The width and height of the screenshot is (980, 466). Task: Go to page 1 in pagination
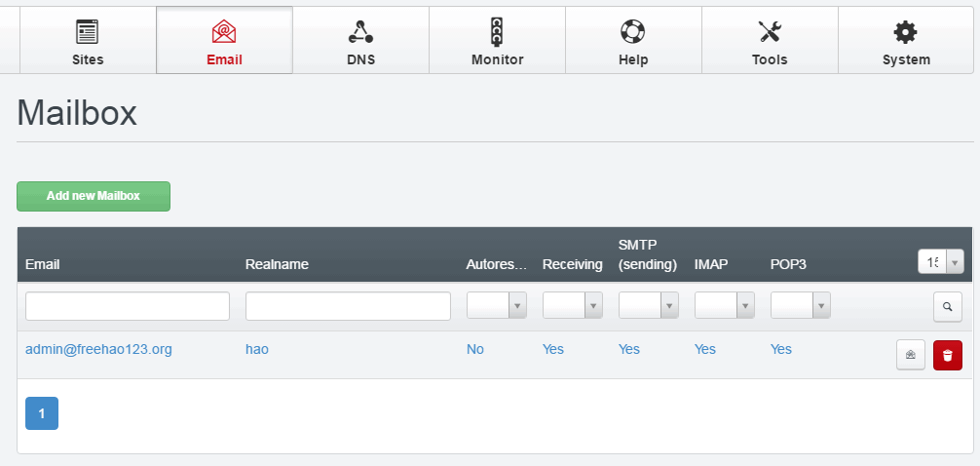click(42, 413)
